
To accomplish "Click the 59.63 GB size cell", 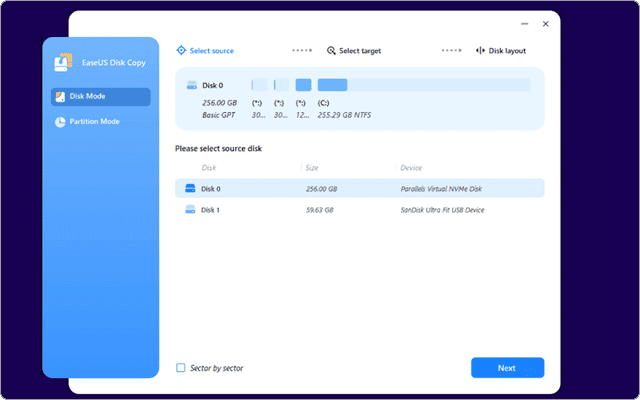I will (x=320, y=210).
